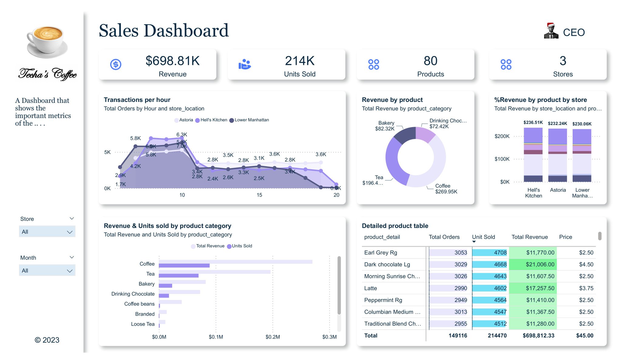Click the Techa's Coffee script logo
The width and height of the screenshot is (630, 364).
47,74
